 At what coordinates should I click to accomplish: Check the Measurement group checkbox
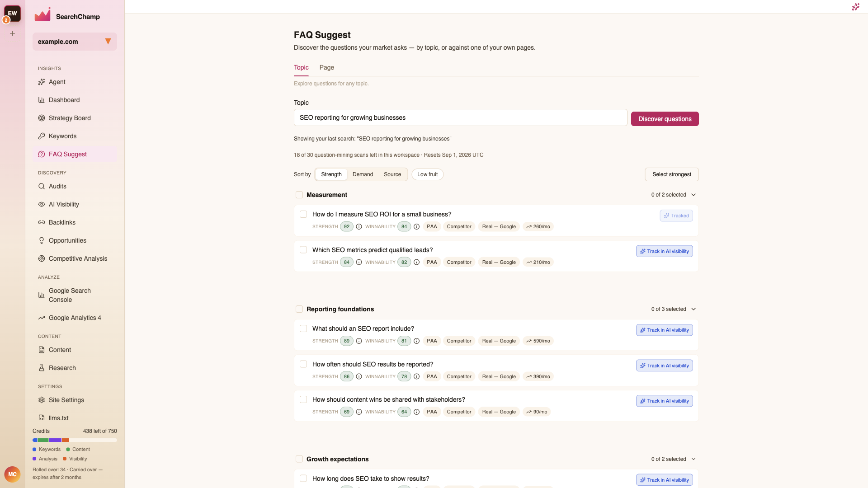[x=299, y=195]
